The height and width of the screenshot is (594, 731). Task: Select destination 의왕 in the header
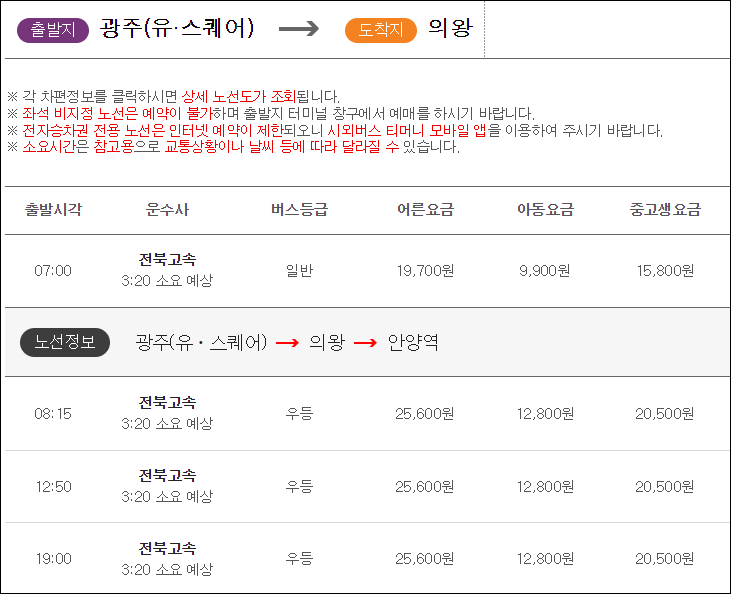[450, 28]
